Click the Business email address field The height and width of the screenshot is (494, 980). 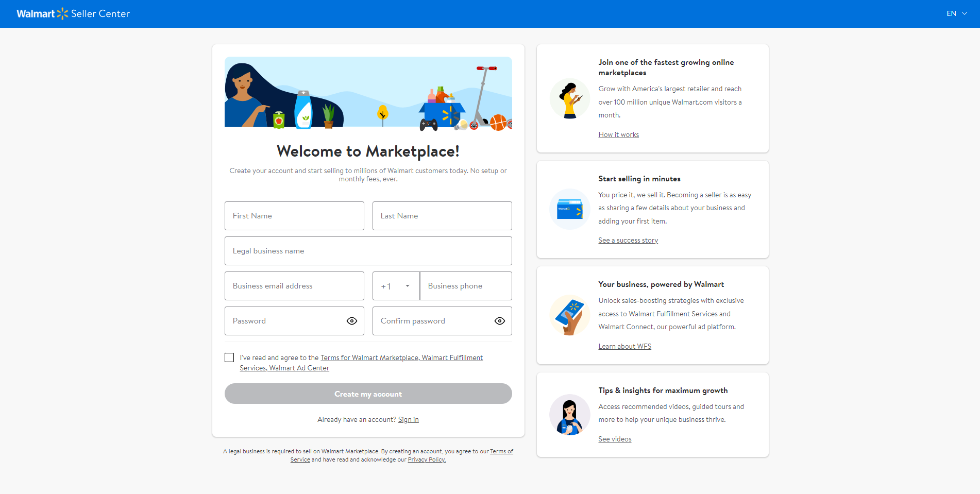294,286
